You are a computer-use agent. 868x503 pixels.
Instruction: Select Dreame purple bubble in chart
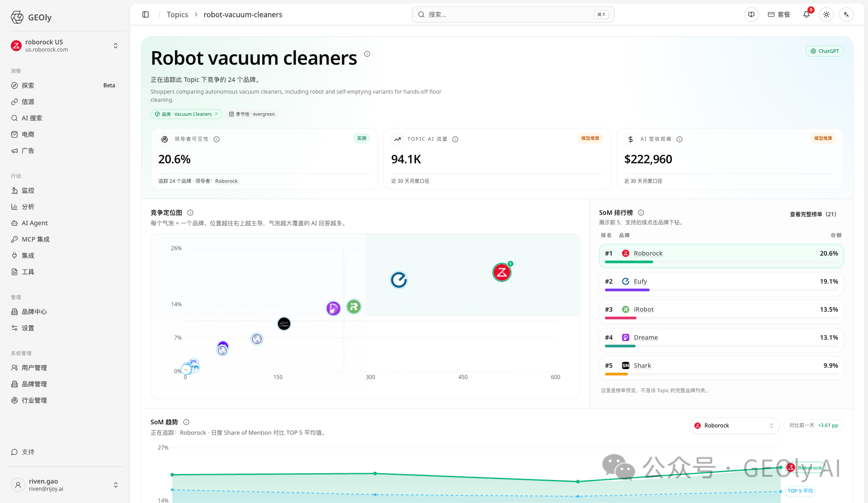tap(333, 308)
